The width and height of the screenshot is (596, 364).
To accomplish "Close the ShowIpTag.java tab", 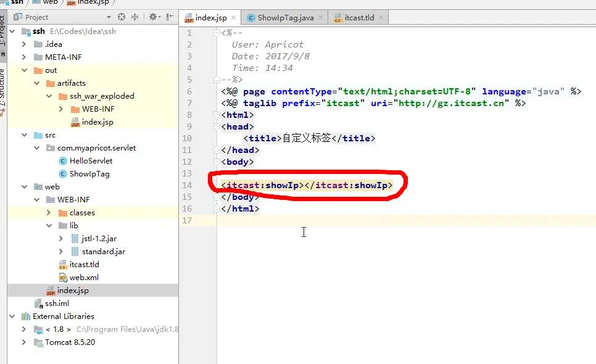I will (320, 17).
